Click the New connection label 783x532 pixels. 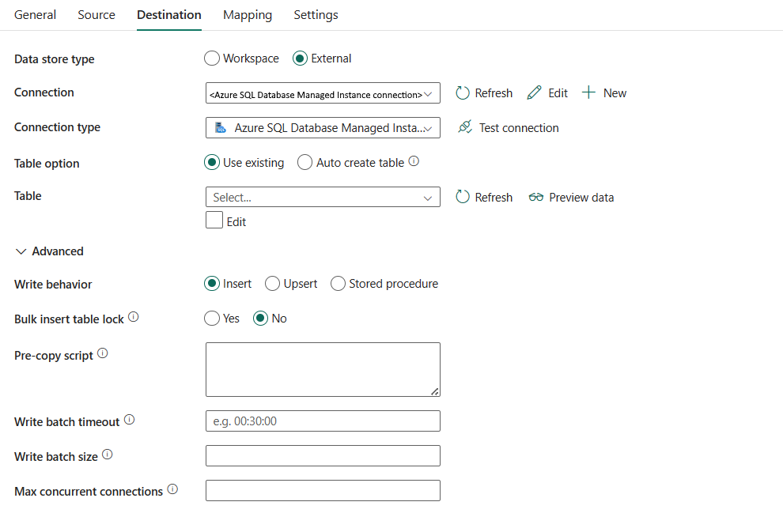click(x=615, y=93)
